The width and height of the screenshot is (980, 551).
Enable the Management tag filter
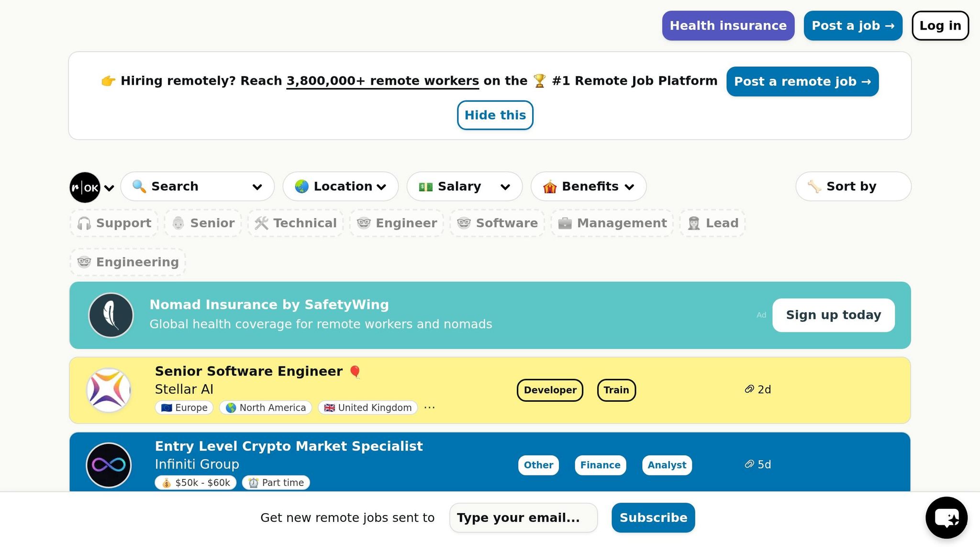[612, 223]
